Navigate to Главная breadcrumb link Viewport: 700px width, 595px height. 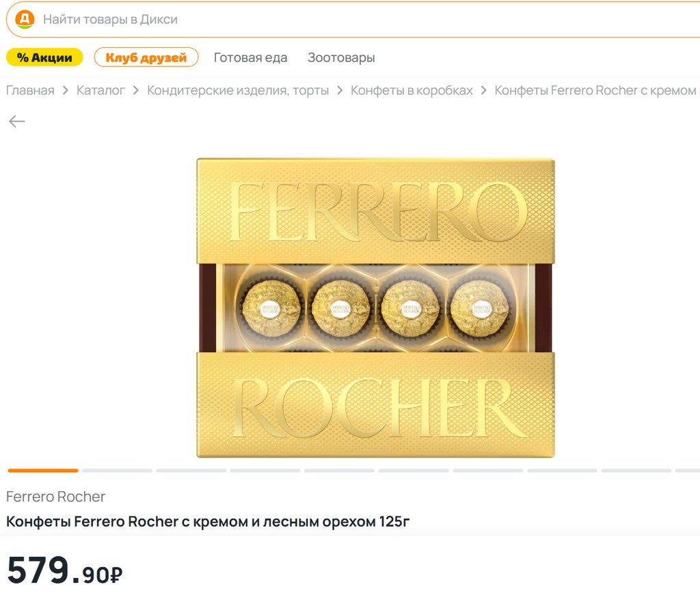30,91
